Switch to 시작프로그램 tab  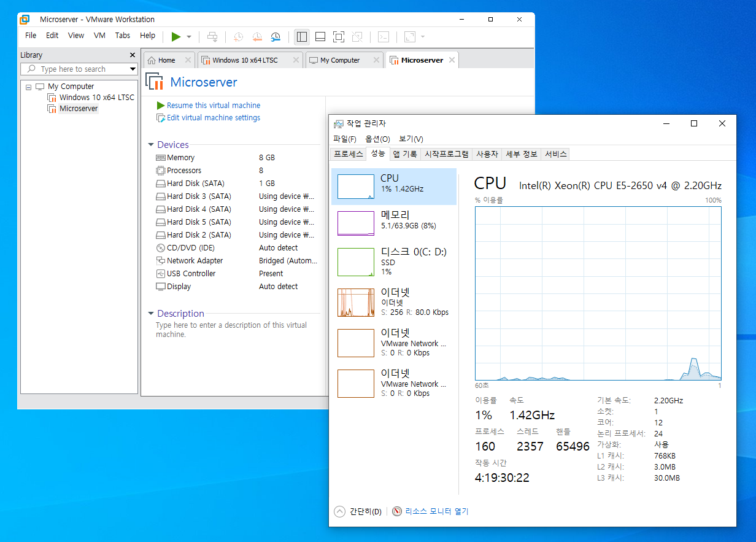[447, 154]
